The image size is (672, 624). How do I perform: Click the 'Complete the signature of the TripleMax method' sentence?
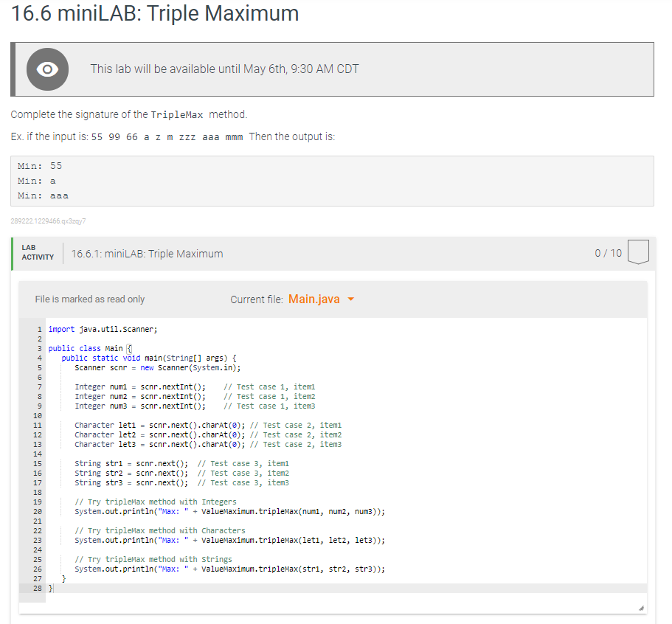tap(129, 114)
